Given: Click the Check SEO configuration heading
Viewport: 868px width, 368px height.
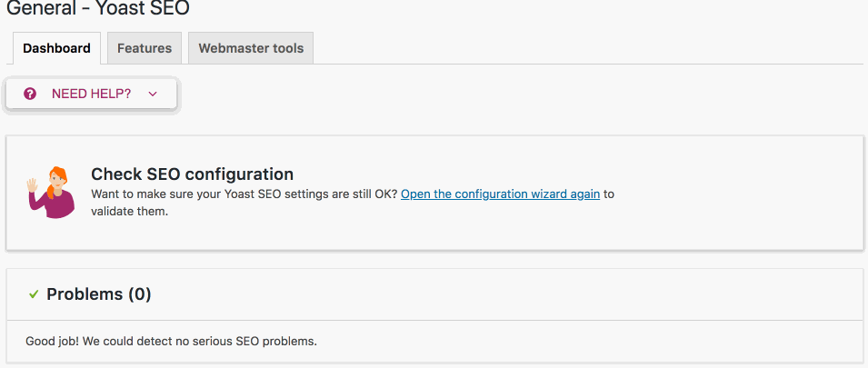Looking at the screenshot, I should 192,174.
